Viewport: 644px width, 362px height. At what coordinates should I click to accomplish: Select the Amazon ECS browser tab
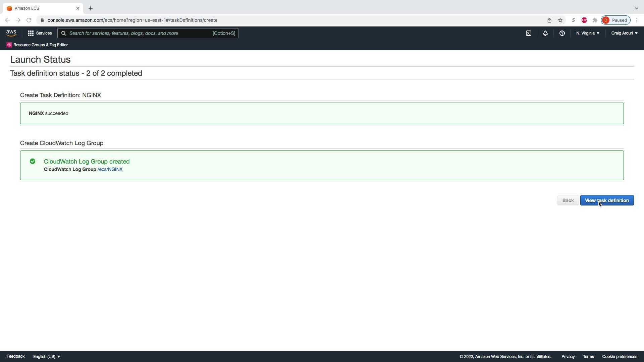pyautogui.click(x=40, y=8)
